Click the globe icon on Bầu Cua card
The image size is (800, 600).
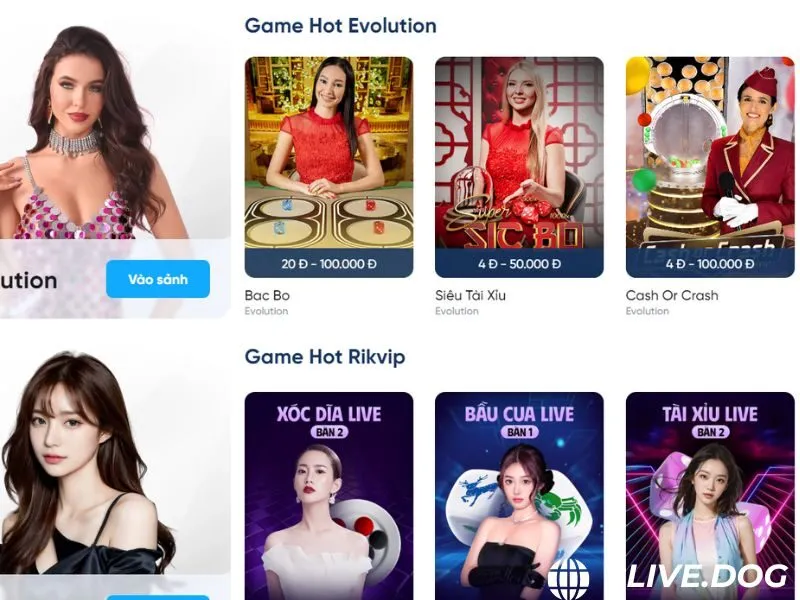pos(568,579)
